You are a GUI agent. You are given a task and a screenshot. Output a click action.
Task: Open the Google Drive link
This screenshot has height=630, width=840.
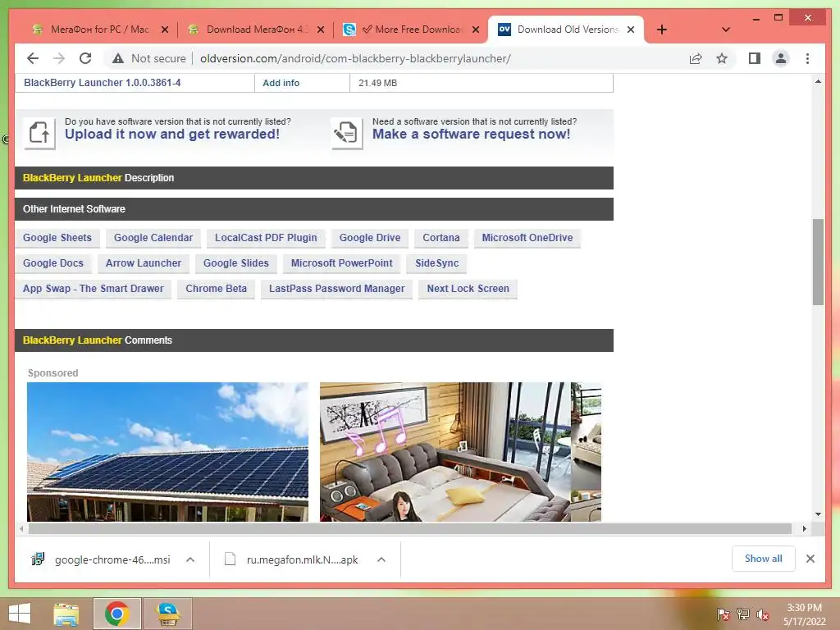pos(370,238)
